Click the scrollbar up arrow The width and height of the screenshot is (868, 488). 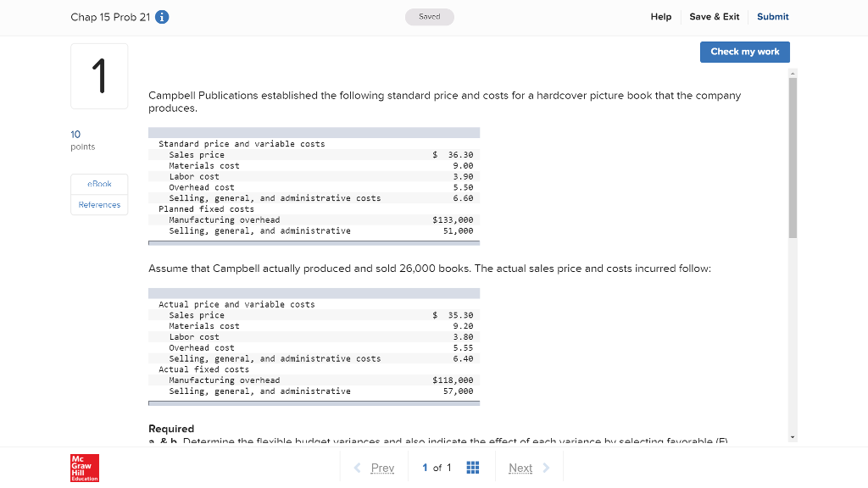tap(793, 74)
